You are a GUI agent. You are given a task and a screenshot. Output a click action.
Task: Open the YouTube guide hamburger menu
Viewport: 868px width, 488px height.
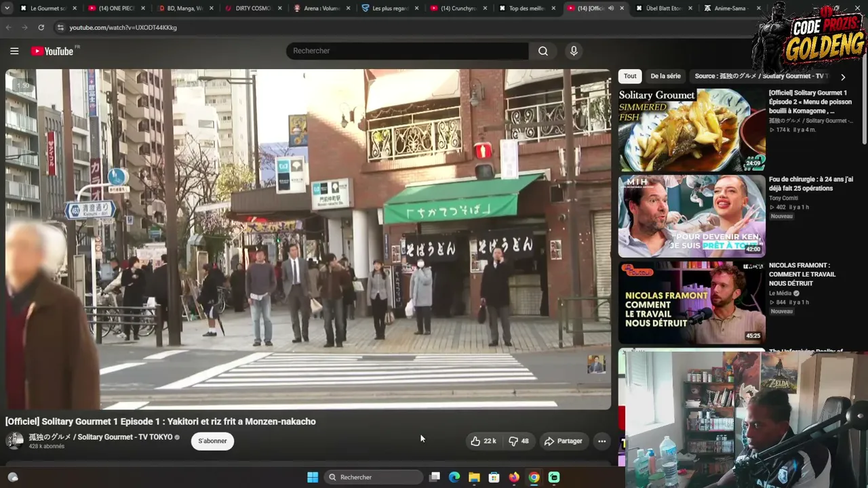click(14, 51)
